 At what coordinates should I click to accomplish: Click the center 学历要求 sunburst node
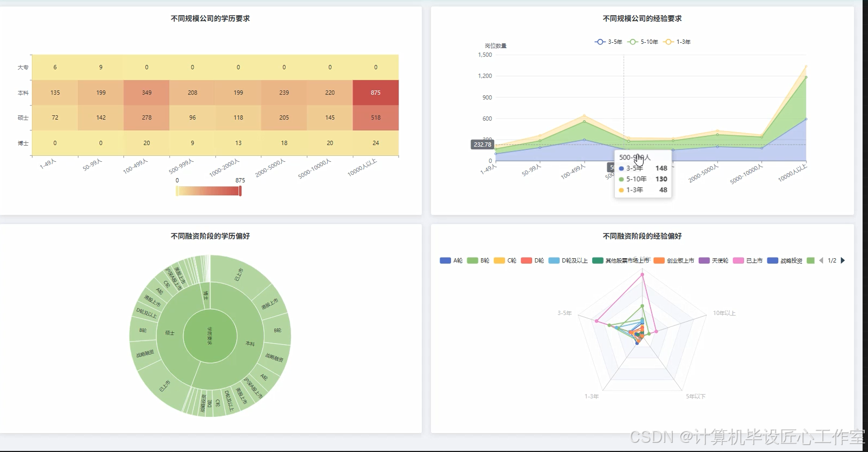coord(210,336)
